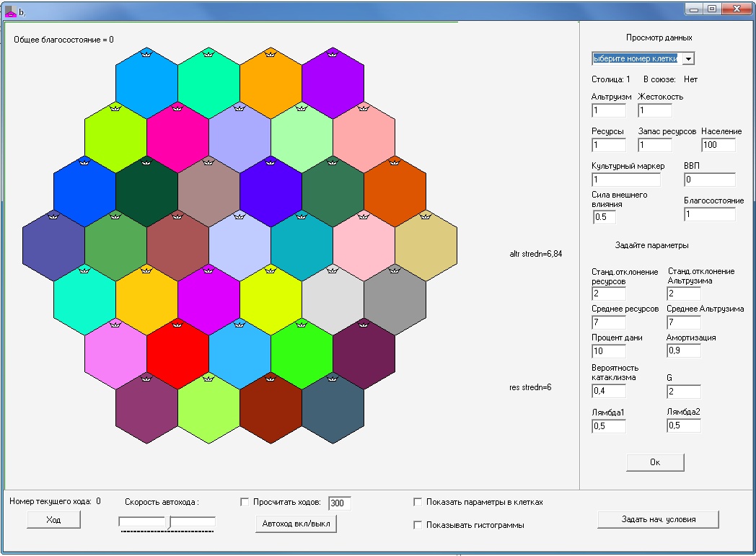756x556 pixels.
Task: Click the Ок button
Action: [655, 462]
